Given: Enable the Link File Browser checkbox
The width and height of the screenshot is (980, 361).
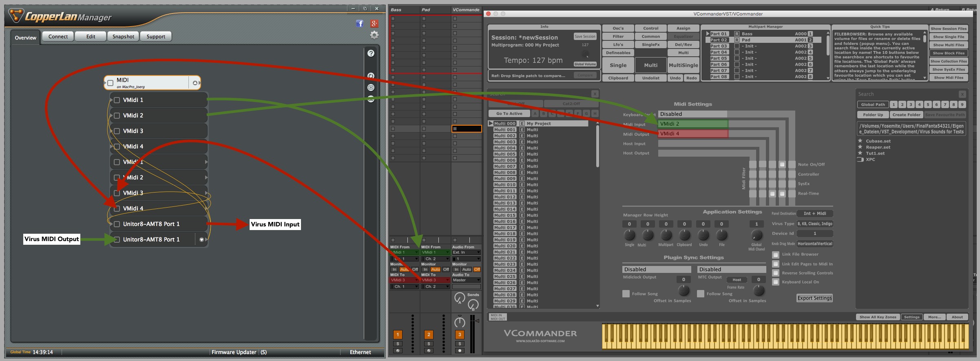Looking at the screenshot, I should (x=776, y=255).
